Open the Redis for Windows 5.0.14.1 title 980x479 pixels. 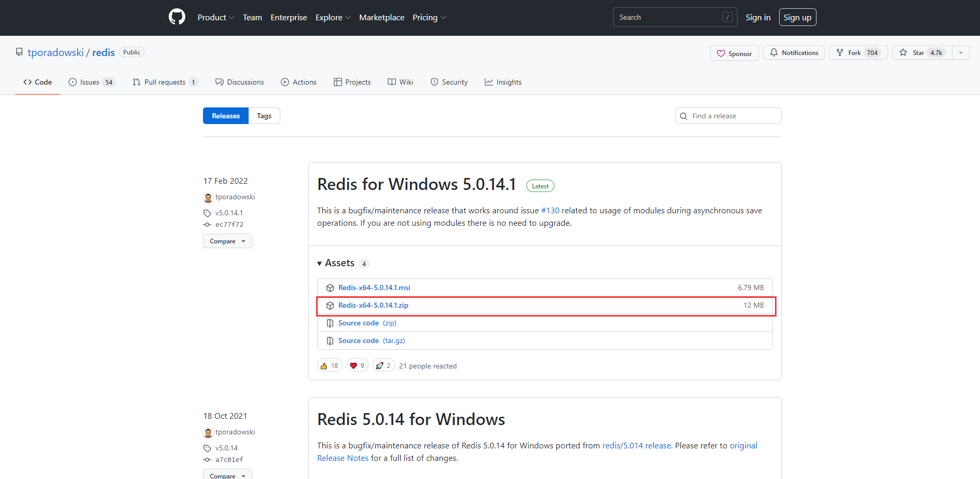point(416,184)
